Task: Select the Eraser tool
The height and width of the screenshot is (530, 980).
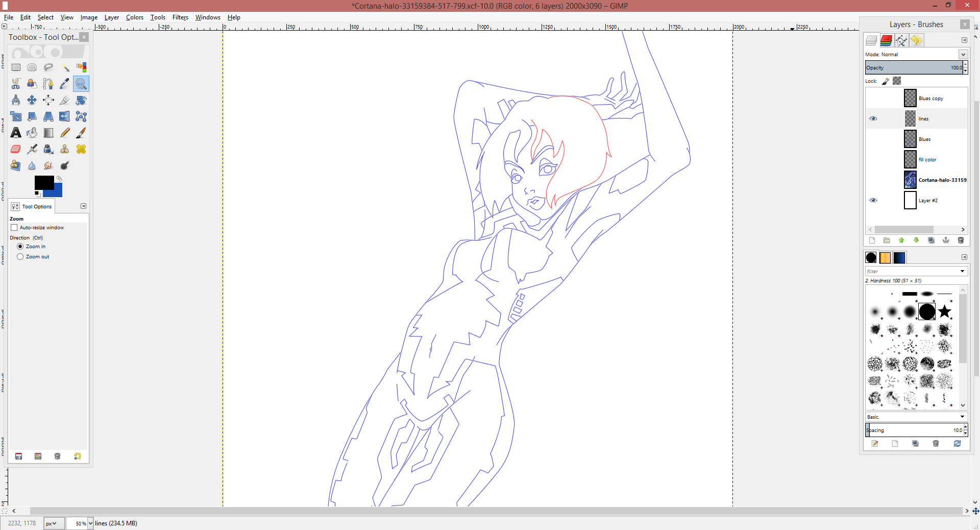Action: pos(16,149)
